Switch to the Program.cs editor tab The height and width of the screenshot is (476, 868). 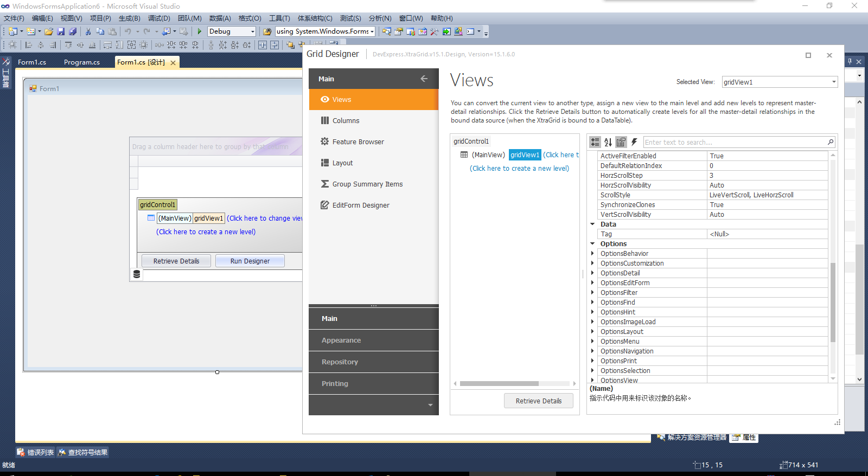pyautogui.click(x=82, y=62)
